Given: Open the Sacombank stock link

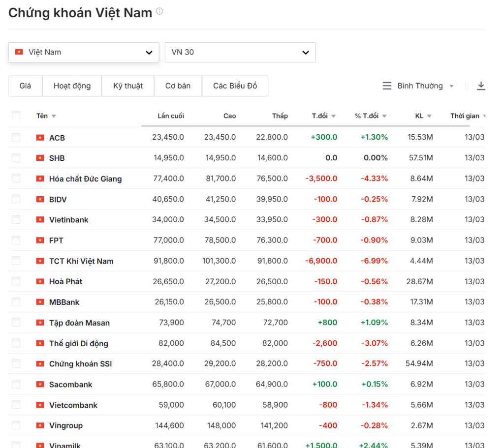Looking at the screenshot, I should pyautogui.click(x=71, y=385).
